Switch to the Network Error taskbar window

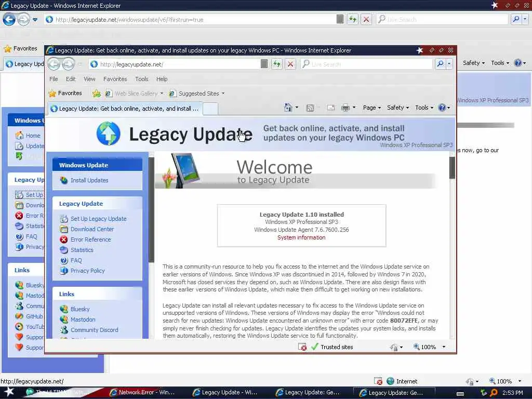pos(142,393)
